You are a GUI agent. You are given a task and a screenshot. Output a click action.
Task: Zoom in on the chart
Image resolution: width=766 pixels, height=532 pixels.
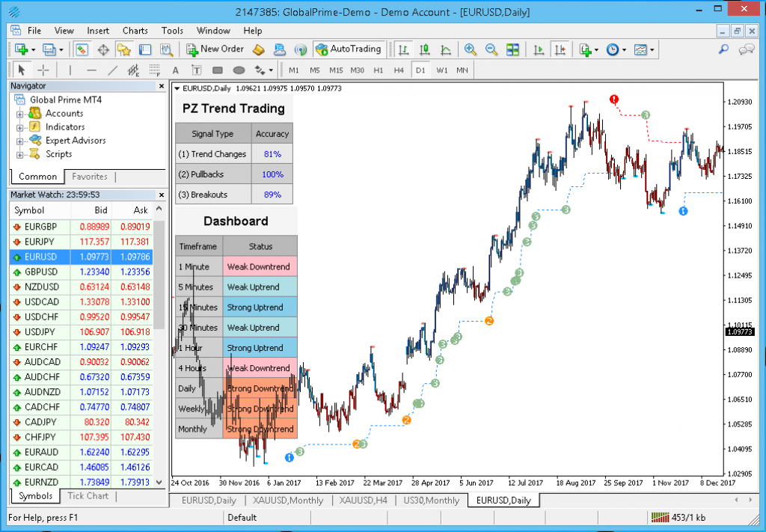(470, 49)
